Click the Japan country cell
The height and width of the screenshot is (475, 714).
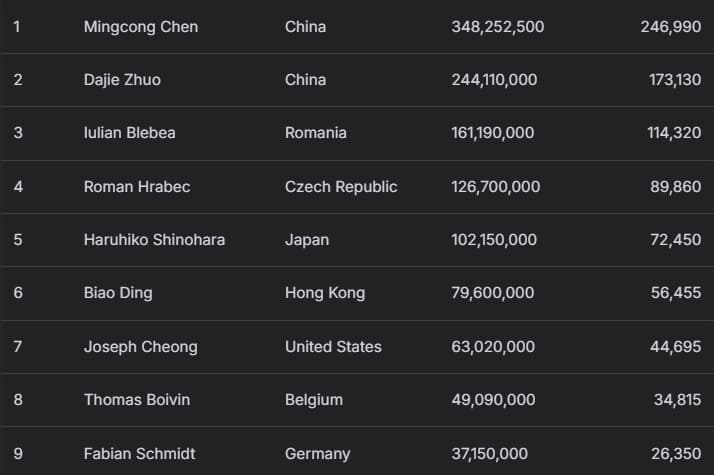click(x=307, y=240)
